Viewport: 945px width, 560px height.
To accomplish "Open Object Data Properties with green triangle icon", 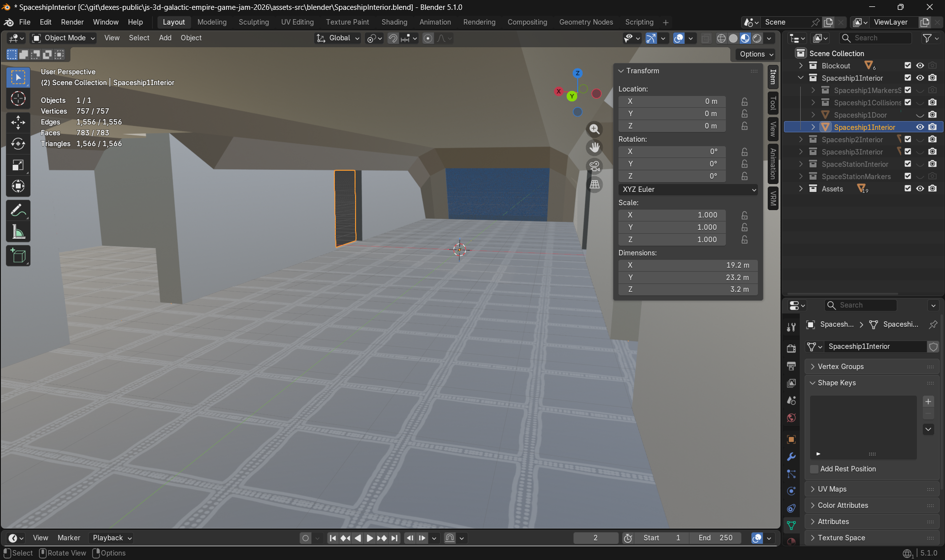I will coord(791,525).
